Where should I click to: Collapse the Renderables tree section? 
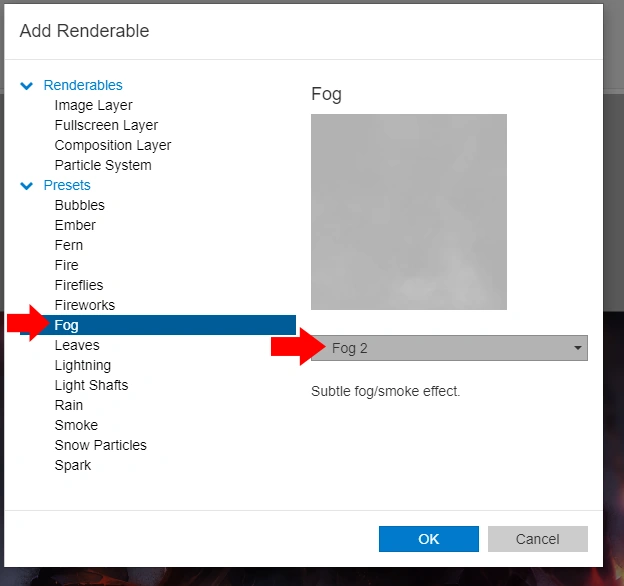(27, 86)
